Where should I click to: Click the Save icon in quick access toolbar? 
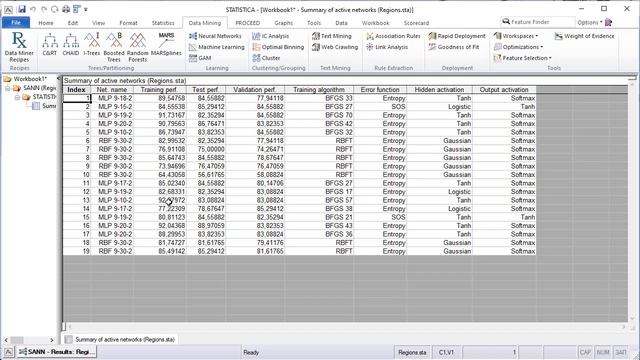click(22, 9)
